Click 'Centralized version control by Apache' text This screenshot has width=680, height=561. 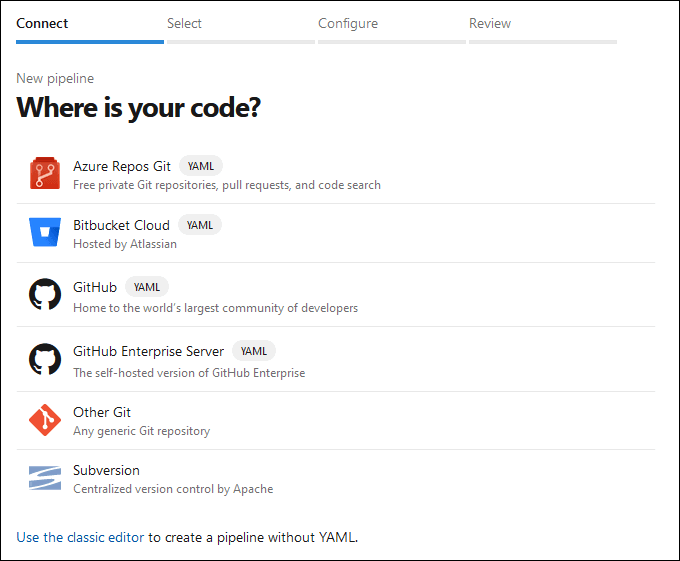pyautogui.click(x=173, y=489)
